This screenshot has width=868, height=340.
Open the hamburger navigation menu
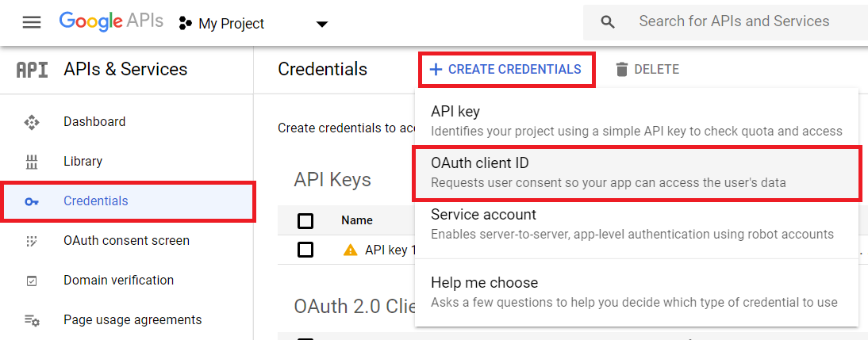coord(32,23)
